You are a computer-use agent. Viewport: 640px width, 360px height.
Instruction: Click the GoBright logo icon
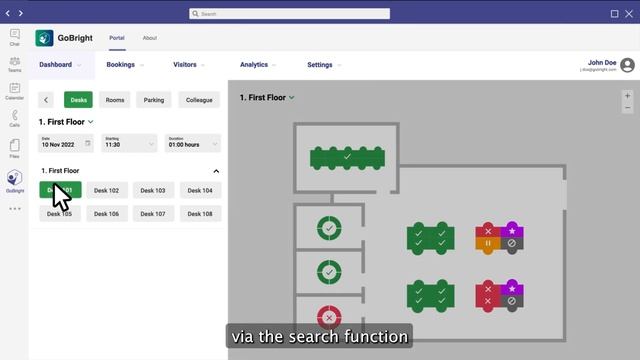(44, 38)
